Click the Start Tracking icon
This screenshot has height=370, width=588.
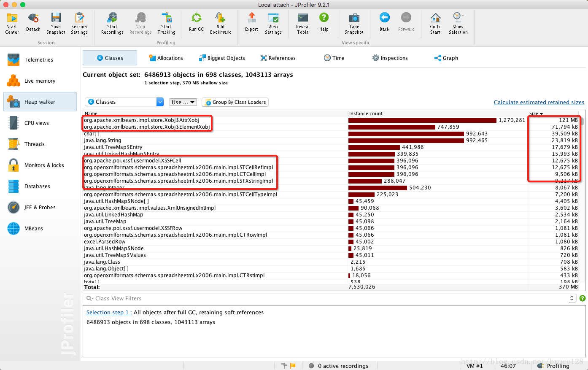(166, 23)
